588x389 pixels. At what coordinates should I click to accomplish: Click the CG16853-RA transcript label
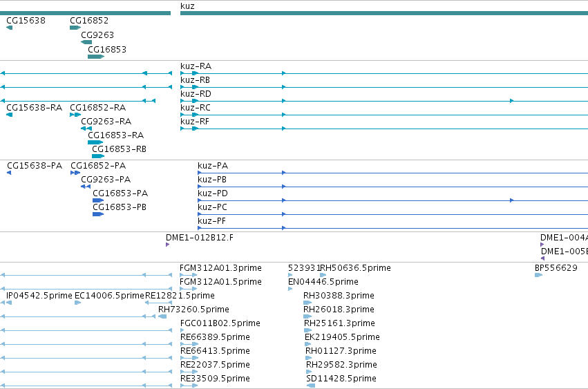(115, 135)
